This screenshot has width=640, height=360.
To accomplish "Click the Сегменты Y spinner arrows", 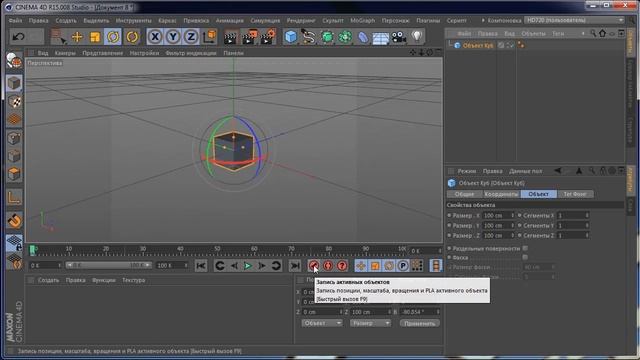I will click(587, 225).
